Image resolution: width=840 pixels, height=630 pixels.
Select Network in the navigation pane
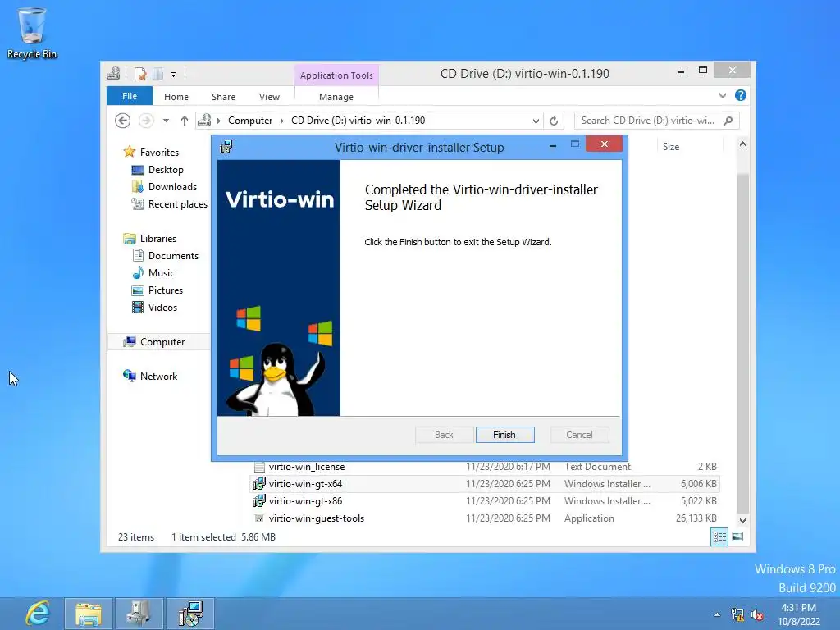coord(158,376)
